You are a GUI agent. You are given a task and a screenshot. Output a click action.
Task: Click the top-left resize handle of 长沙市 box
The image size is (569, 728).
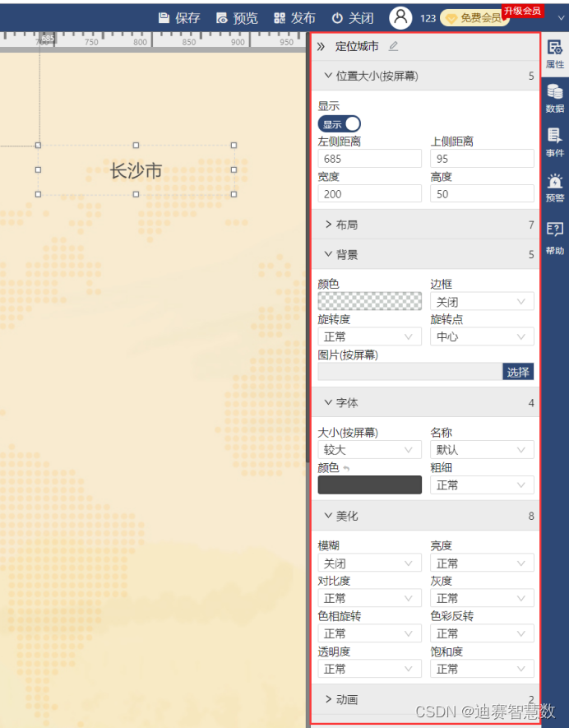[38, 146]
